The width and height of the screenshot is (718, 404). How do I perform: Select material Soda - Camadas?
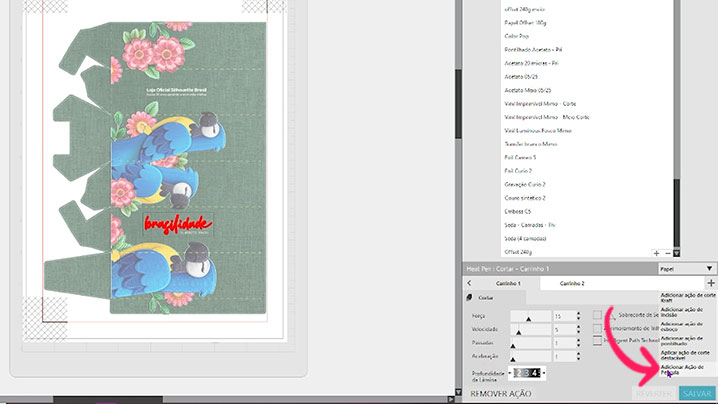529,225
